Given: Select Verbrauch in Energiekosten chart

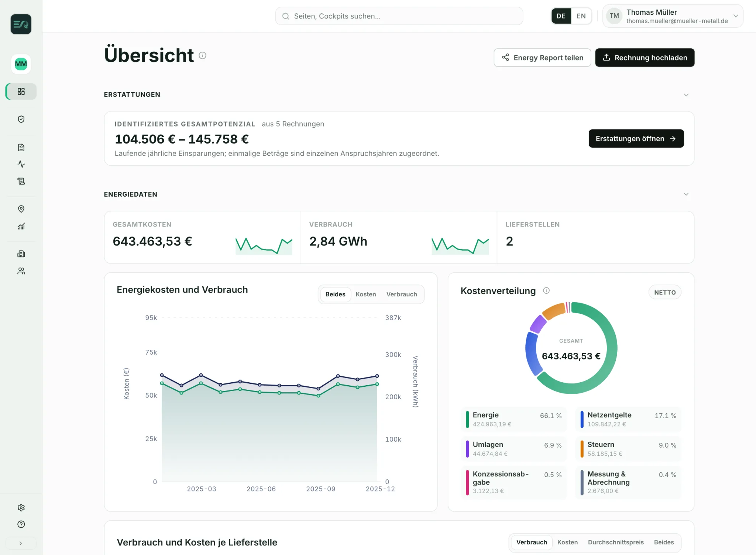Looking at the screenshot, I should (x=402, y=294).
